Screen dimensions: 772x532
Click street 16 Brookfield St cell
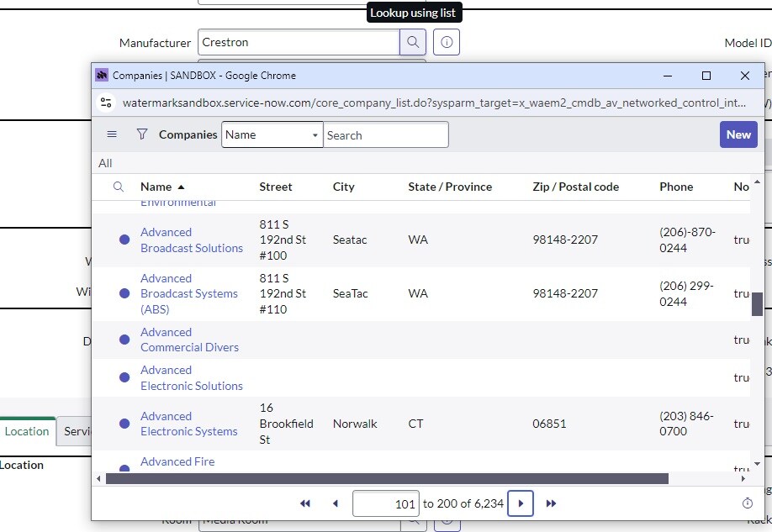[286, 424]
